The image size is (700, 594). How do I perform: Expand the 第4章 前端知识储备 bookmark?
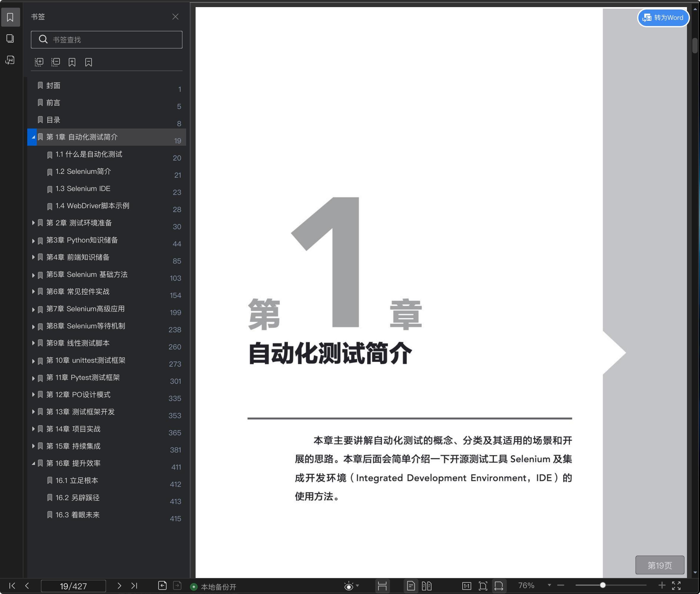[33, 257]
